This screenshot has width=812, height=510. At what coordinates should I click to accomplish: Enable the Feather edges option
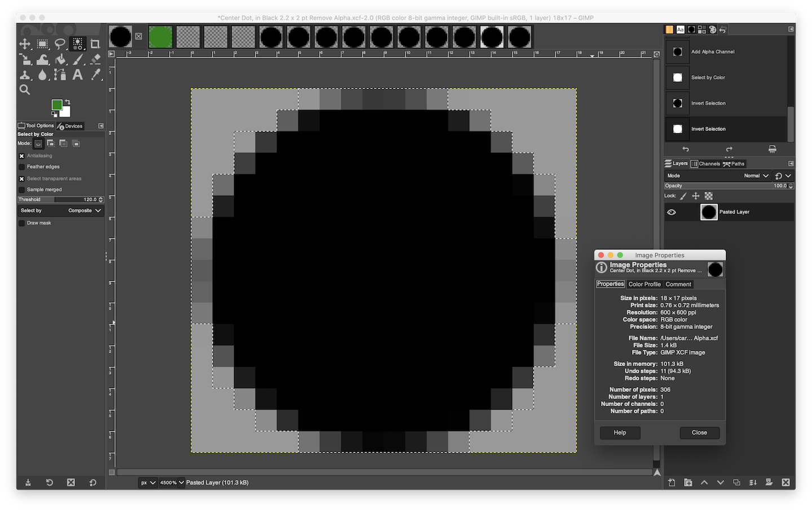pos(22,167)
